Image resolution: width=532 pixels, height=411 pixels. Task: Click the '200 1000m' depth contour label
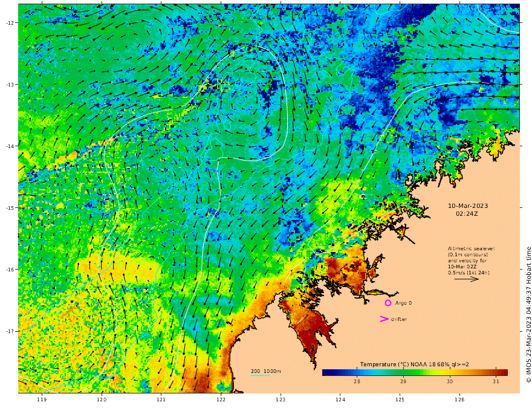tap(265, 371)
